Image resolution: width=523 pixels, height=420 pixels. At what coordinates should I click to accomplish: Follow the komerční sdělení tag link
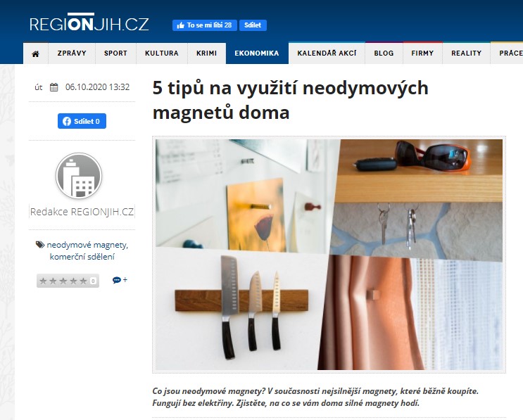82,257
